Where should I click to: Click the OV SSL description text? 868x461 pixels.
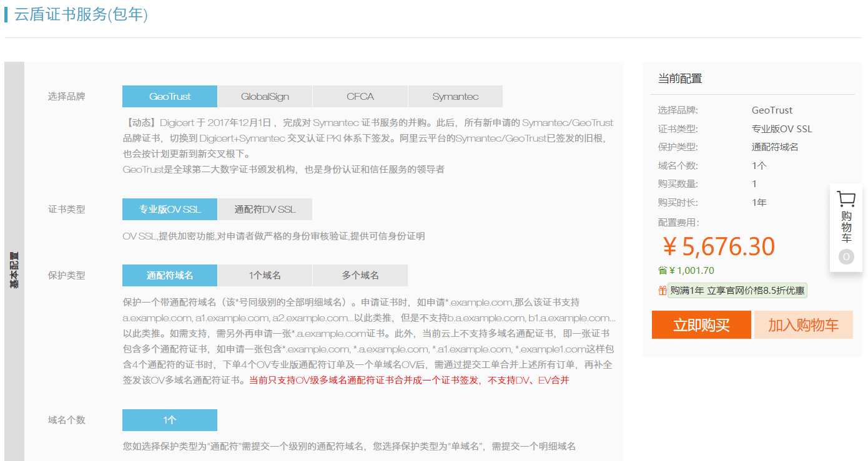click(x=274, y=236)
